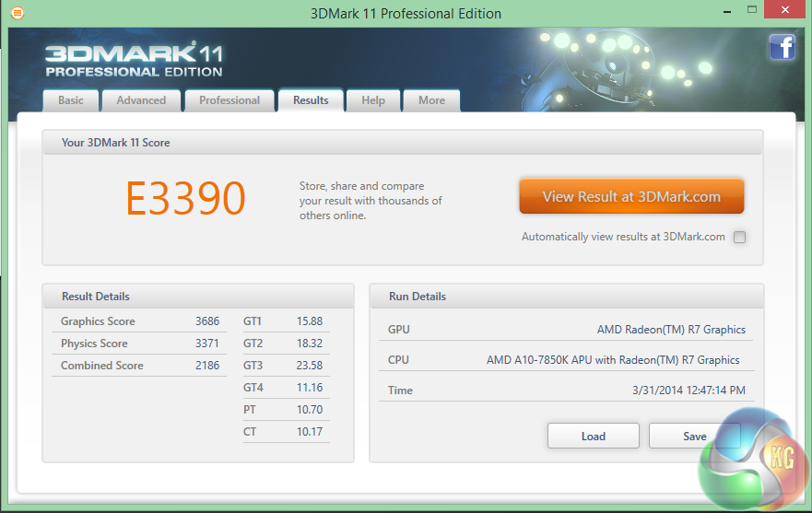Click the Combined Score label
This screenshot has height=513, width=812.
pyautogui.click(x=102, y=366)
